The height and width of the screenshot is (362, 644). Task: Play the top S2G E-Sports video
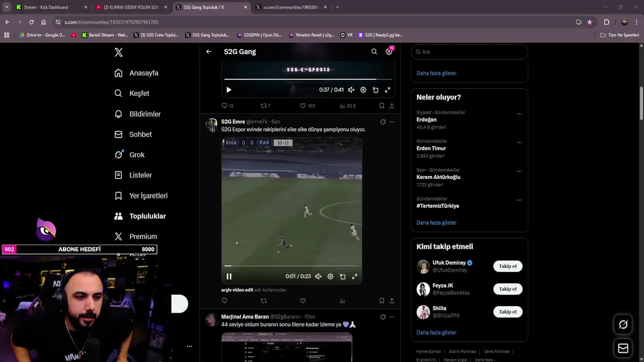(229, 90)
